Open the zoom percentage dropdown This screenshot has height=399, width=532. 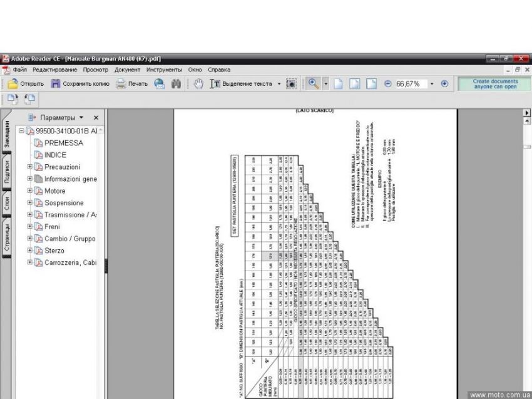pos(432,84)
